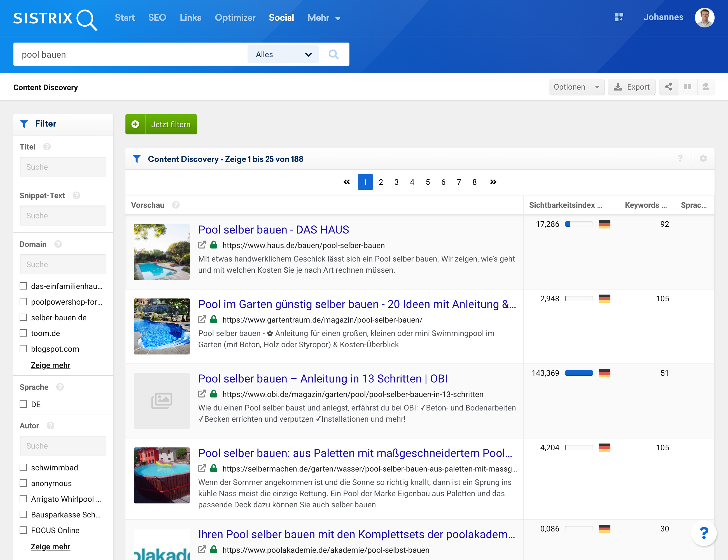Expand the Optionen dropdown arrow
The image size is (728, 560).
click(597, 87)
